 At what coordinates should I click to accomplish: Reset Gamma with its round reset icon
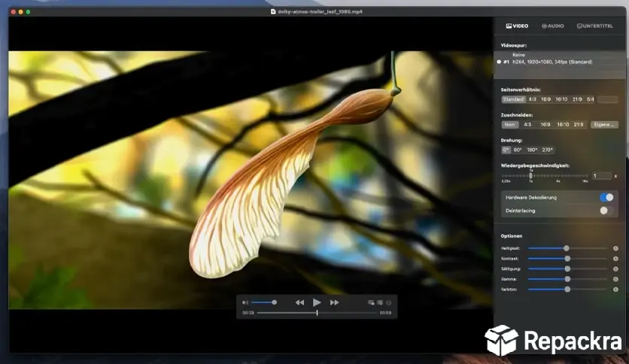[x=615, y=279]
